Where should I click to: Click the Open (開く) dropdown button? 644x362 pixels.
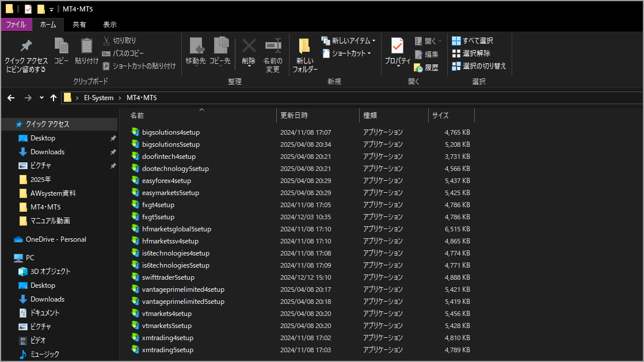point(428,41)
